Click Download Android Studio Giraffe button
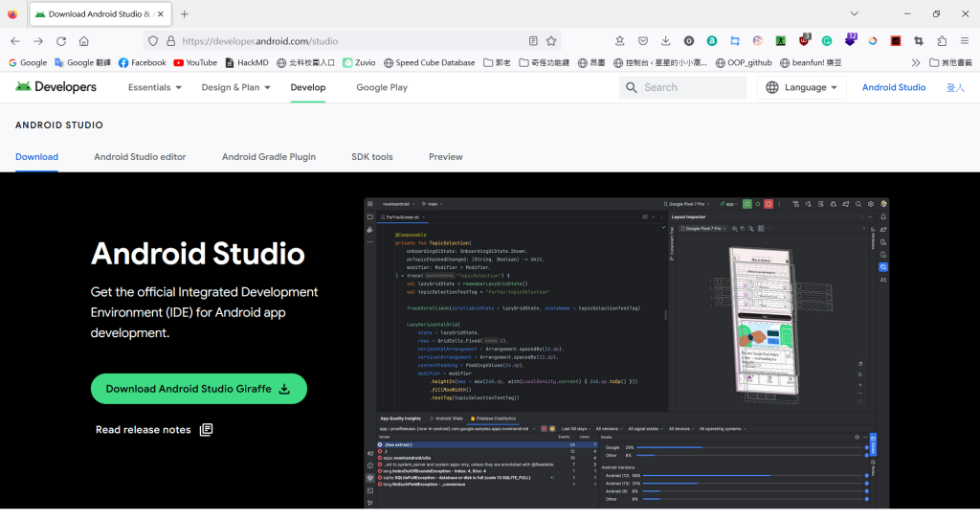Image resolution: width=980 pixels, height=521 pixels. click(199, 389)
